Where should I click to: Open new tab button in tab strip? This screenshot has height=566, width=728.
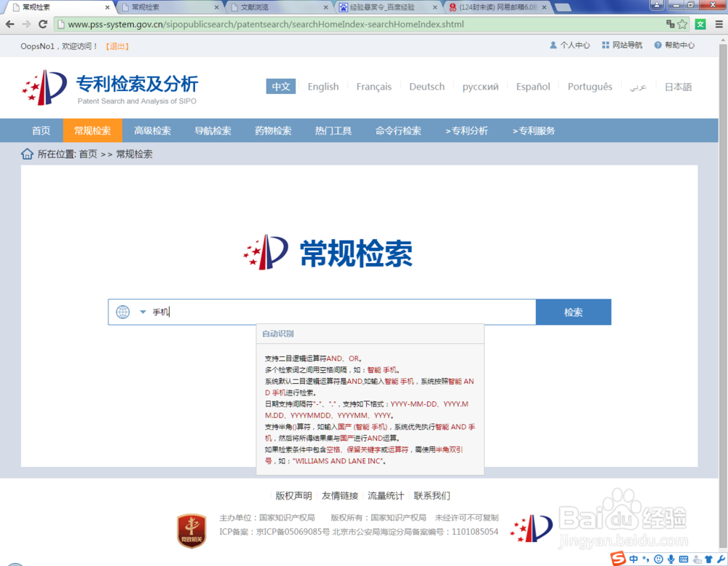coord(563,7)
